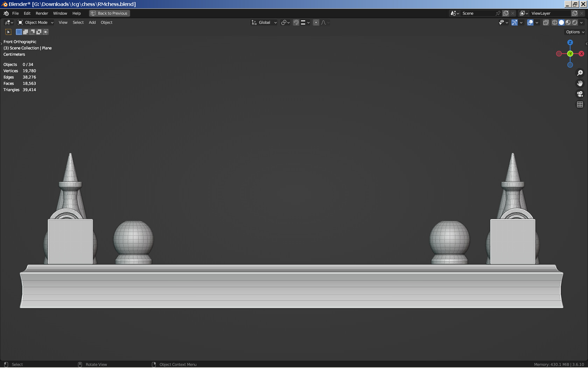Image resolution: width=588 pixels, height=368 pixels.
Task: Open the File menu
Action: [x=15, y=13]
